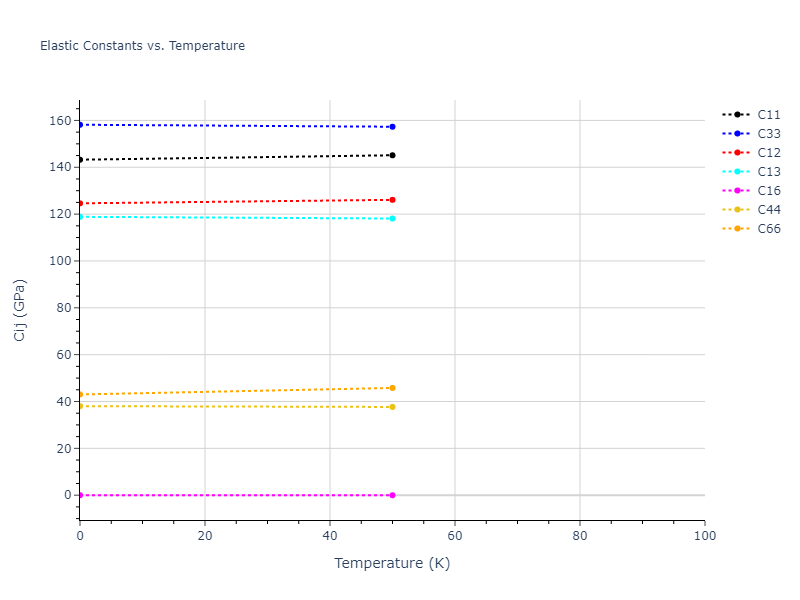Click the y-axis tick label 80
The height and width of the screenshot is (600, 800).
(x=62, y=308)
